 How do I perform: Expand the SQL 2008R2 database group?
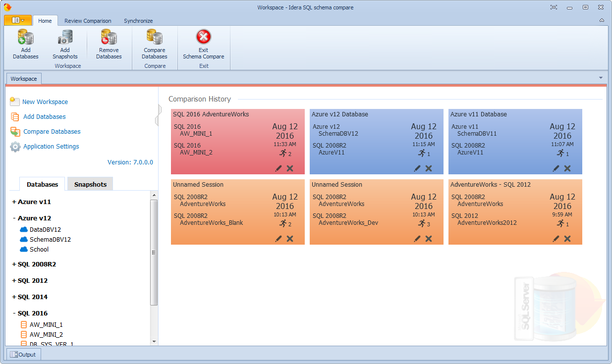click(14, 264)
